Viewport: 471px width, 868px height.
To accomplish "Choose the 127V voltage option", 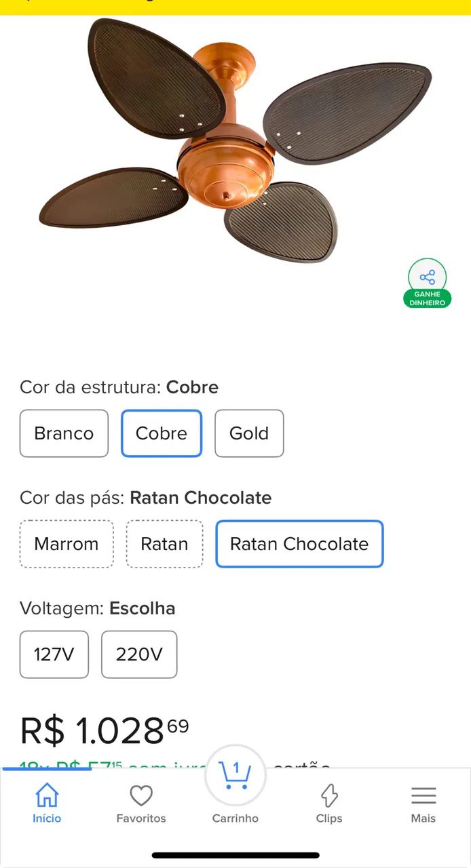I will coord(54,654).
